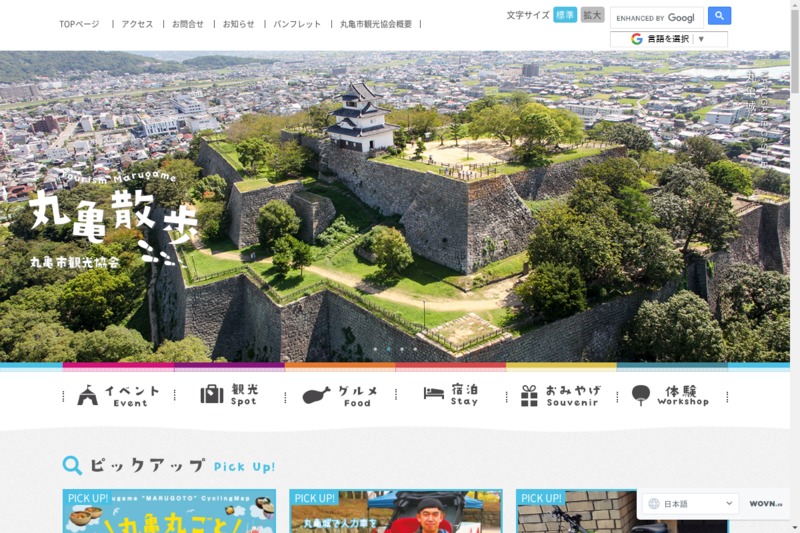Screen dimensions: 800x533
Task: Click the Souvenir gift box icon
Action: [x=529, y=396]
